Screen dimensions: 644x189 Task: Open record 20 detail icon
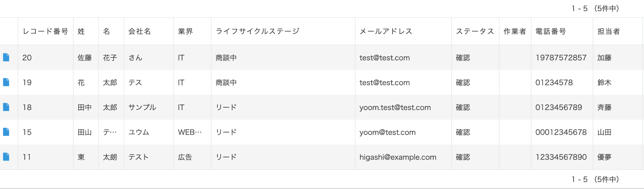pyautogui.click(x=6, y=57)
